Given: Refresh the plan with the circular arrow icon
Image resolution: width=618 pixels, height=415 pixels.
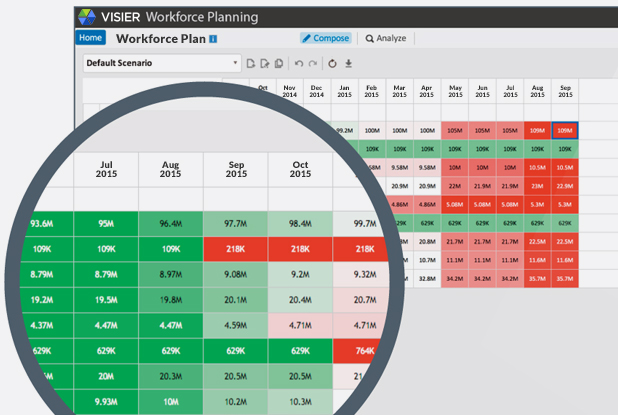Looking at the screenshot, I should coord(332,63).
